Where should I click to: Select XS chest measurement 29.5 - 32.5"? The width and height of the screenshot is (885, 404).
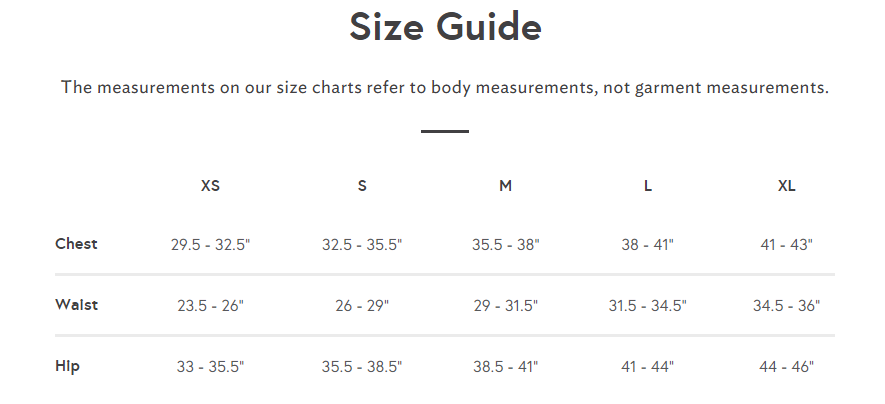coord(211,245)
